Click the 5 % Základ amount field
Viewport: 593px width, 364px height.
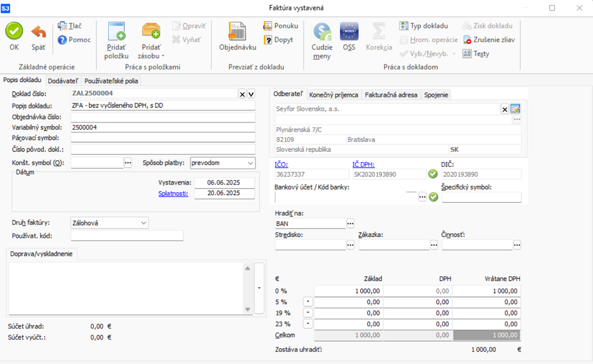pyautogui.click(x=348, y=302)
